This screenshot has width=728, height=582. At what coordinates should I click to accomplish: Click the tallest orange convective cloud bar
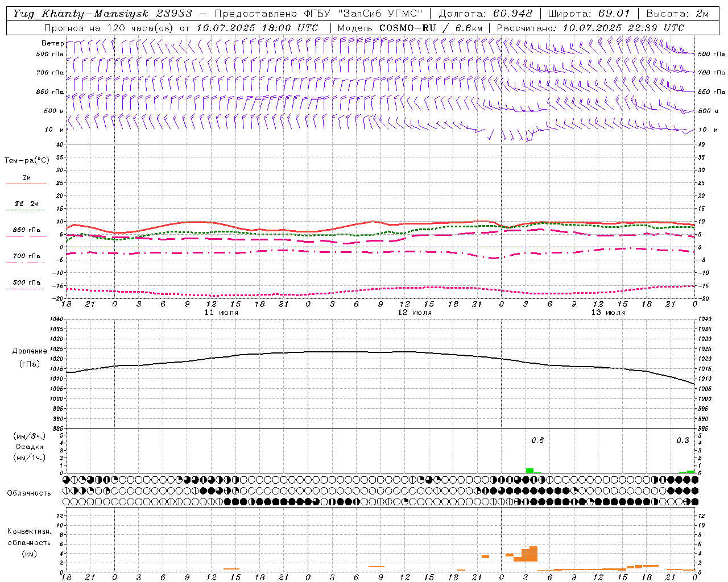533,554
